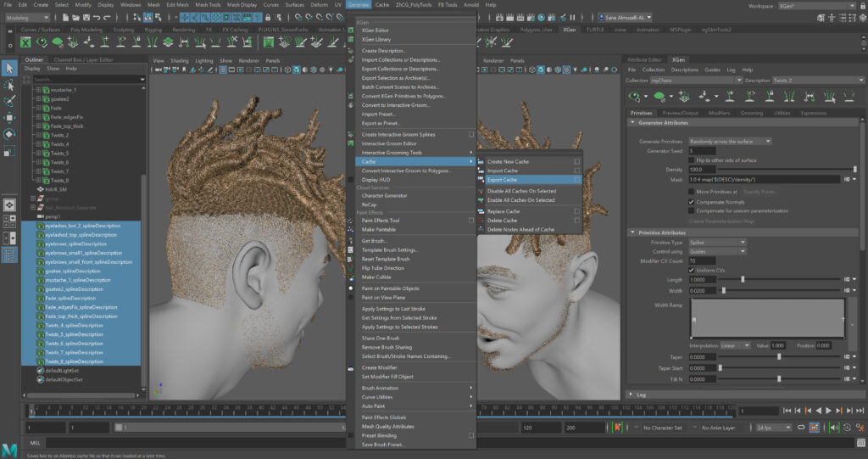Click the lock selection padlock icon

click(267, 18)
